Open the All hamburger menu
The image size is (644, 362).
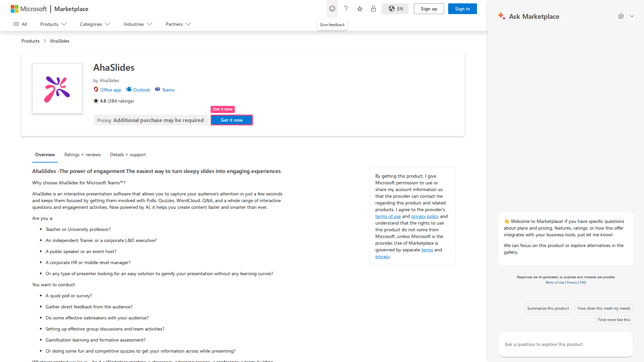tap(20, 24)
